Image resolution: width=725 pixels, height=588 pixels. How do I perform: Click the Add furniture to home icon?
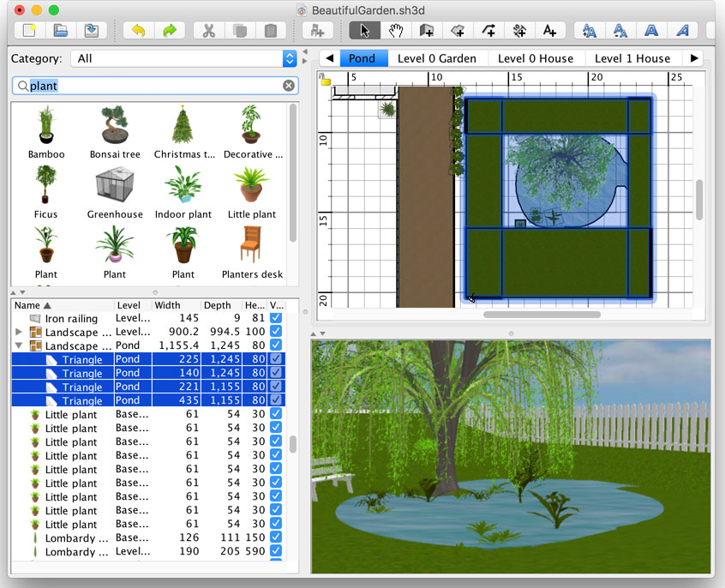(318, 31)
